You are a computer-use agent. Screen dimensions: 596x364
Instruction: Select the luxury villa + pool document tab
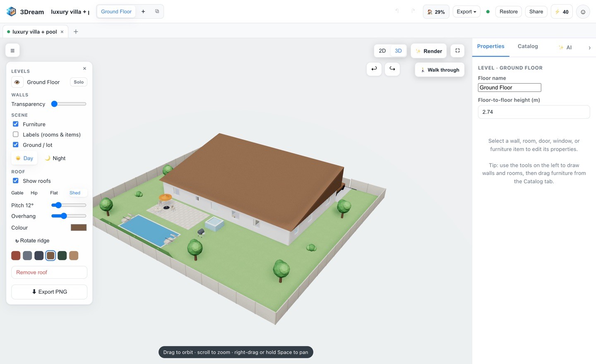pos(34,32)
